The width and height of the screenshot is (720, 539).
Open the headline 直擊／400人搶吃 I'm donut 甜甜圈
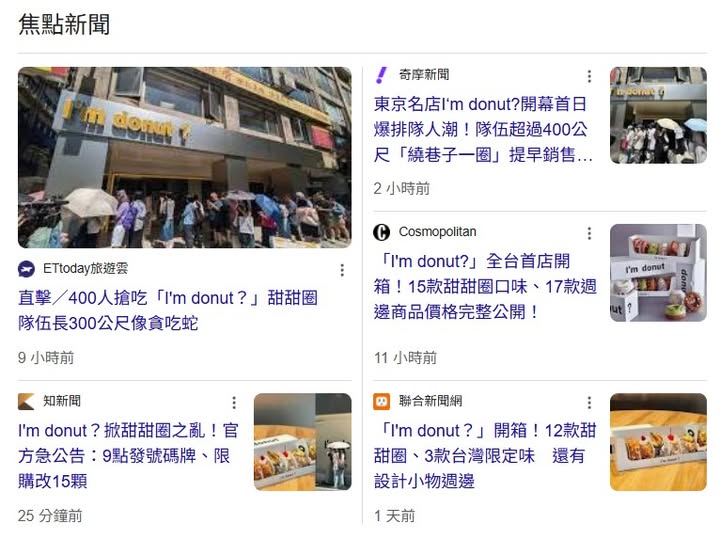168,311
